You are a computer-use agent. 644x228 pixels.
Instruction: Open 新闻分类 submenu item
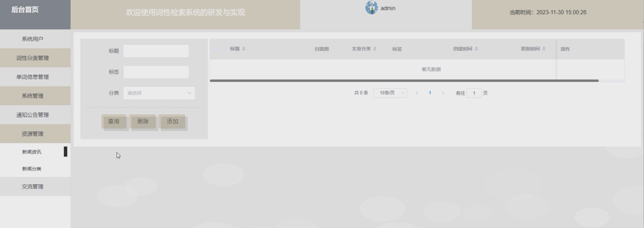(32, 169)
